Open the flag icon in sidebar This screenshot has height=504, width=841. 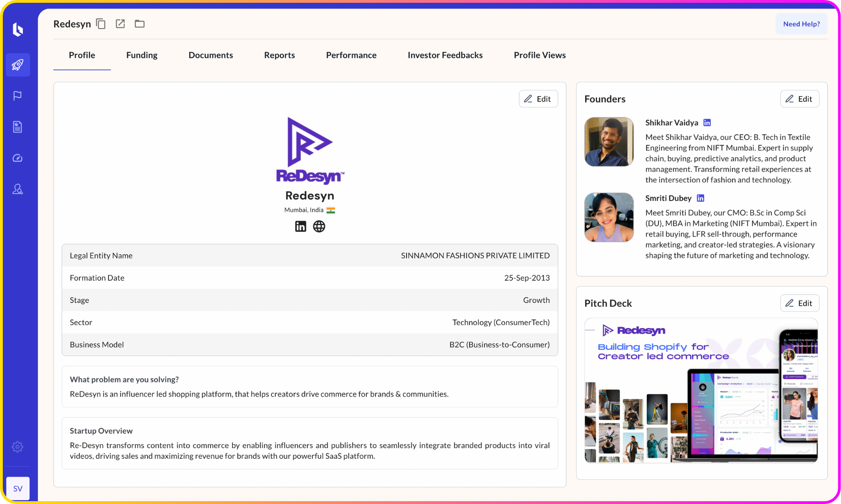pos(18,96)
